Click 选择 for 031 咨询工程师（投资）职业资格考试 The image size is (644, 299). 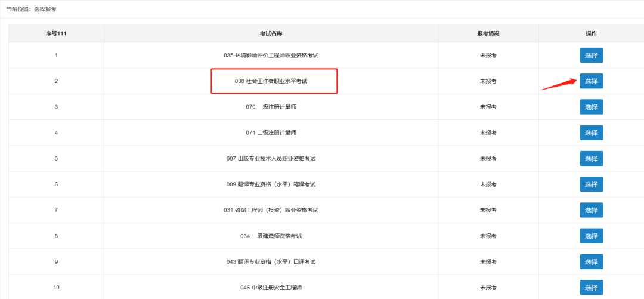tap(592, 210)
